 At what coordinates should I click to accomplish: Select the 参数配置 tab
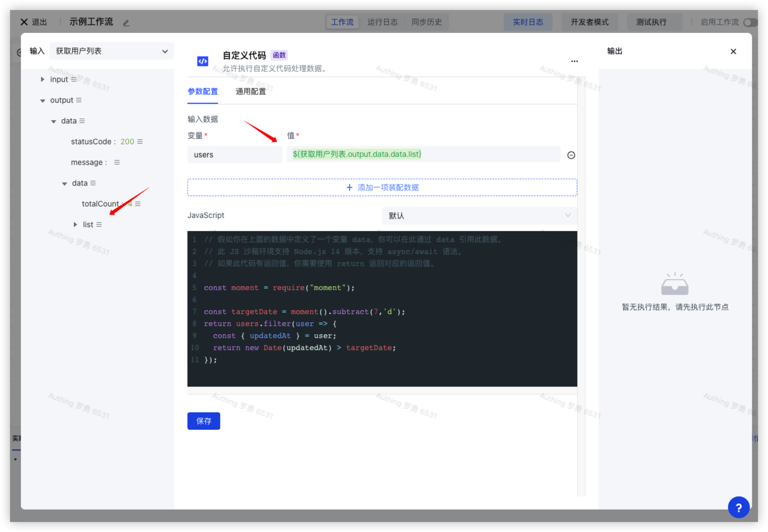[203, 91]
